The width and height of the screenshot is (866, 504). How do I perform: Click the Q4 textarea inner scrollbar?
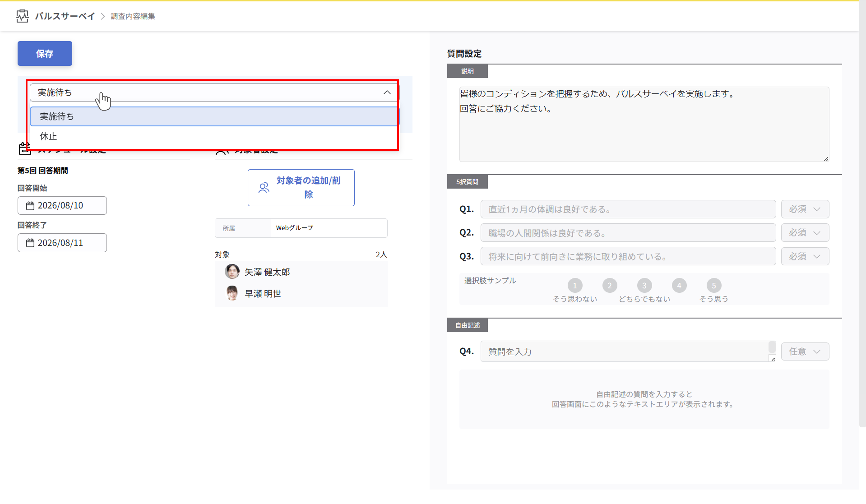click(772, 347)
